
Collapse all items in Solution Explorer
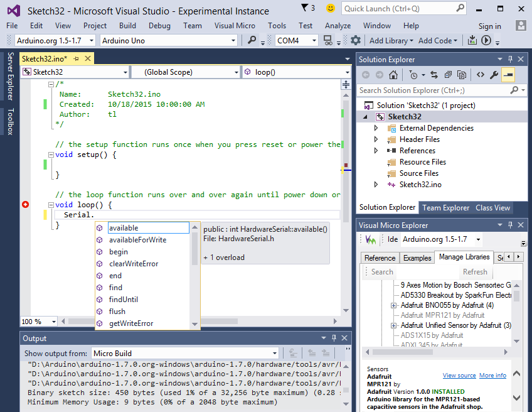pos(448,75)
